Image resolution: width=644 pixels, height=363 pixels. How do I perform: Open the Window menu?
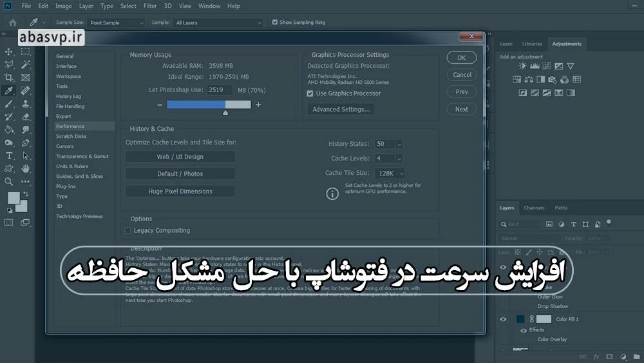(x=209, y=6)
